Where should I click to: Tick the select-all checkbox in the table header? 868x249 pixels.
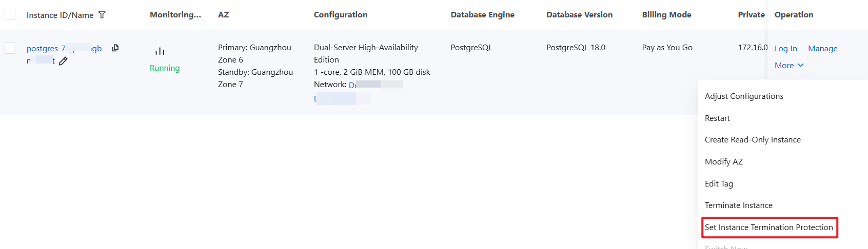(10, 14)
